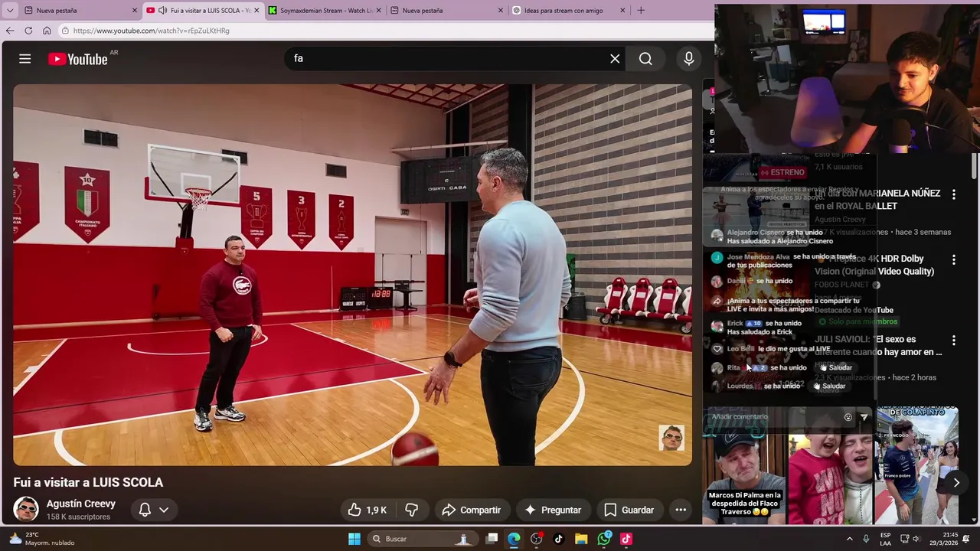The height and width of the screenshot is (551, 980).
Task: Open Microsoft Edge from the taskbar
Action: click(x=514, y=539)
